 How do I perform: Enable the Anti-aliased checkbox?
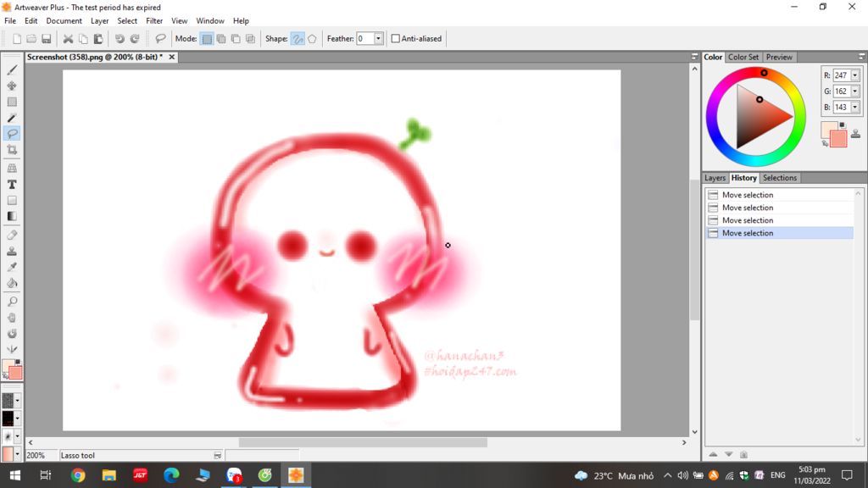click(x=395, y=39)
